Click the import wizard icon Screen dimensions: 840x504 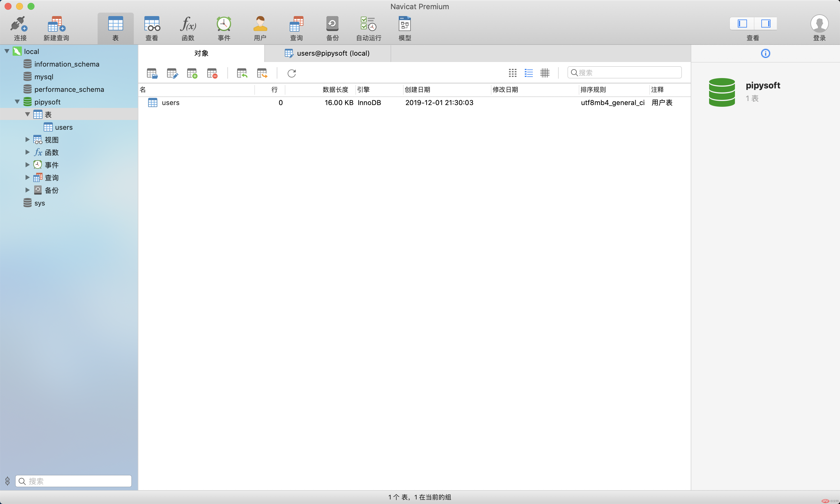click(242, 73)
